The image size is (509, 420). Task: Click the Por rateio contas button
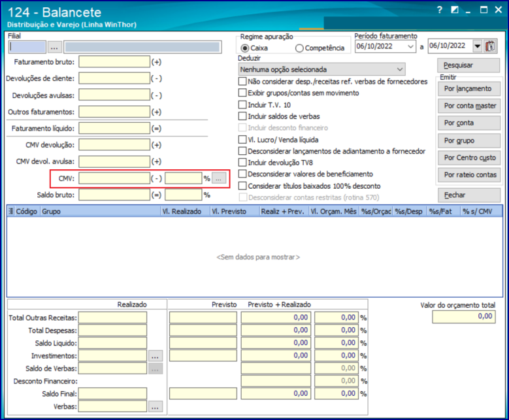pyautogui.click(x=469, y=174)
